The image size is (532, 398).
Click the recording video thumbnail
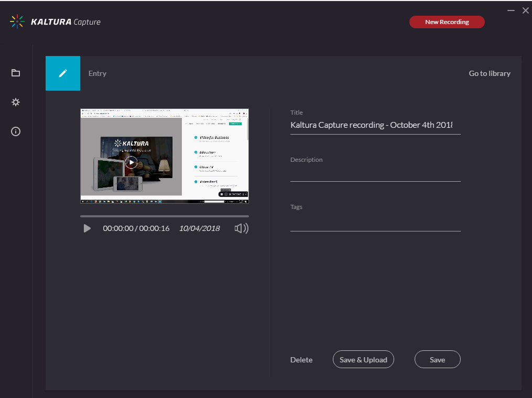click(165, 156)
